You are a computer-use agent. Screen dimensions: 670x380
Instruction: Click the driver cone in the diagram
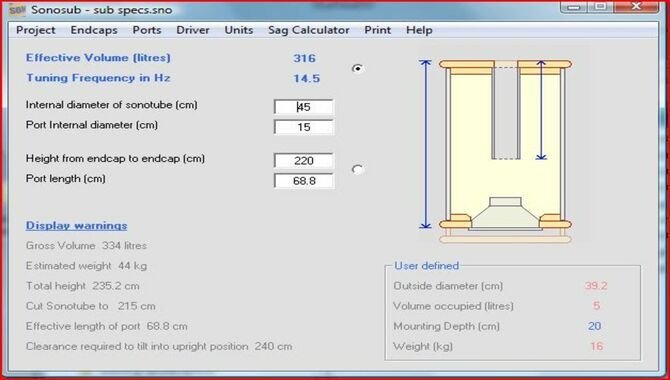click(505, 214)
